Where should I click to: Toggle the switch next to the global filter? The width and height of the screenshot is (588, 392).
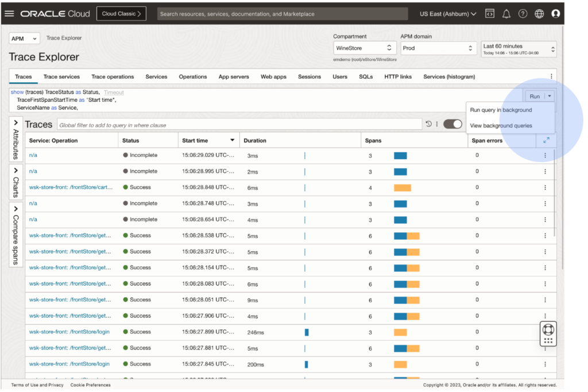[452, 124]
